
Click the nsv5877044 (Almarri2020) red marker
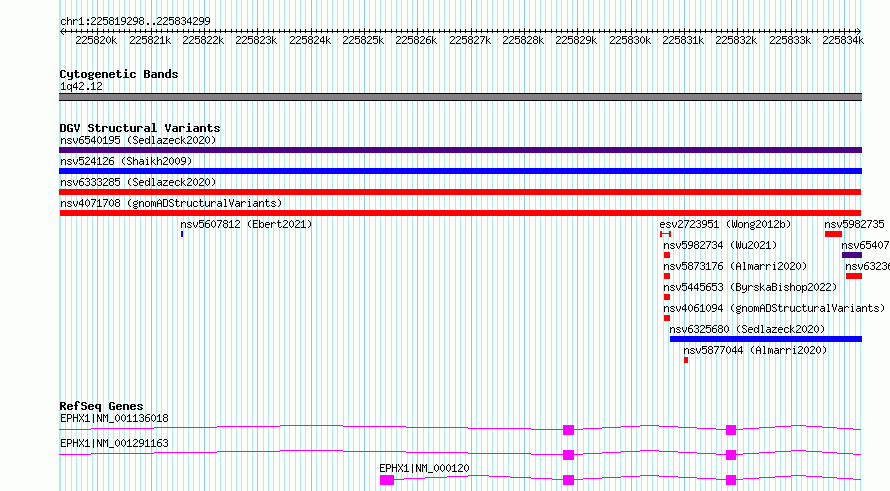pyautogui.click(x=686, y=360)
